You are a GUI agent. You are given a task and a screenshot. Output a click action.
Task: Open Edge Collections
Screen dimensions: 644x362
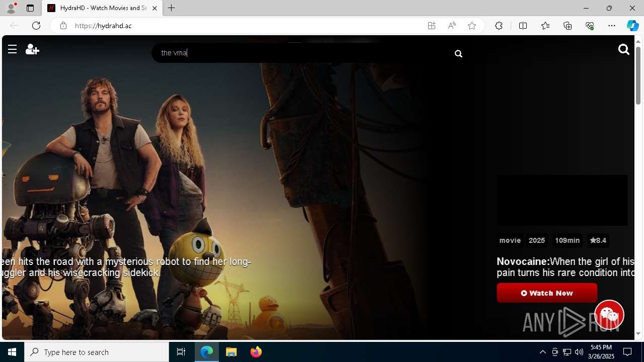568,26
